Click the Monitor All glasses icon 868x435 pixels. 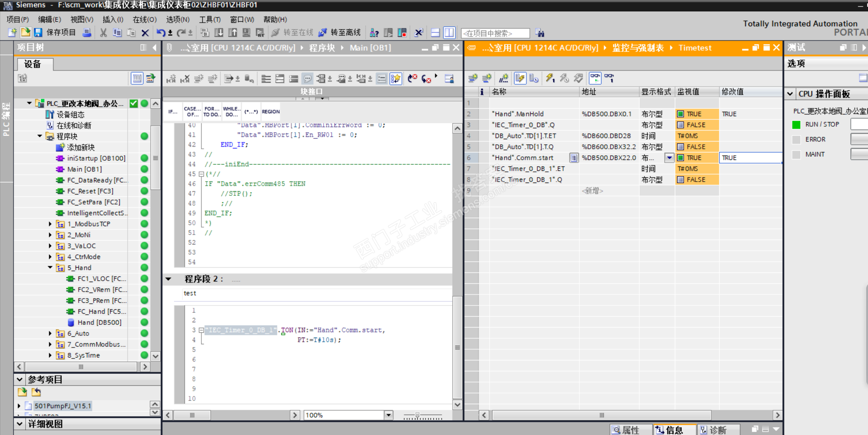click(595, 78)
